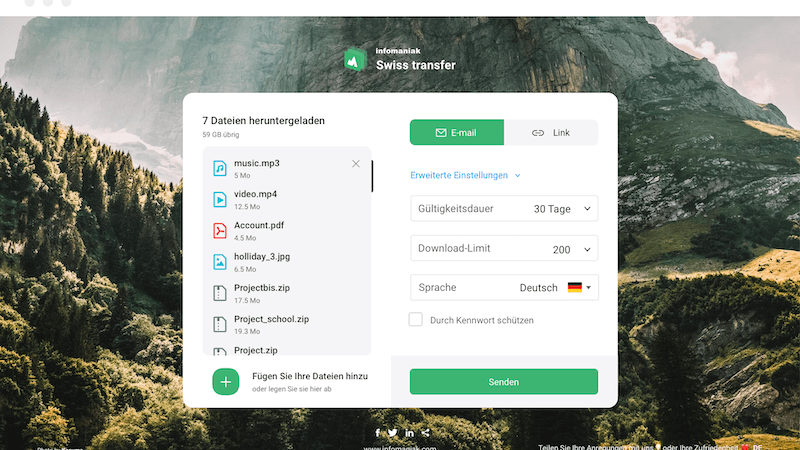Click oder legen Sie sie hier ab
Image resolution: width=800 pixels, height=450 pixels.
point(292,389)
